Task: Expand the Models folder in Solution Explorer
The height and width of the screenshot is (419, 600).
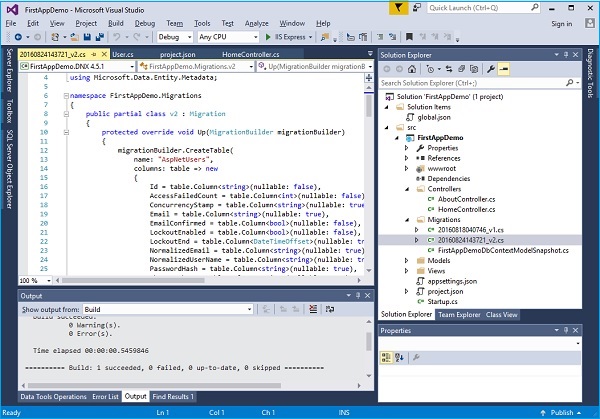Action: coord(407,260)
